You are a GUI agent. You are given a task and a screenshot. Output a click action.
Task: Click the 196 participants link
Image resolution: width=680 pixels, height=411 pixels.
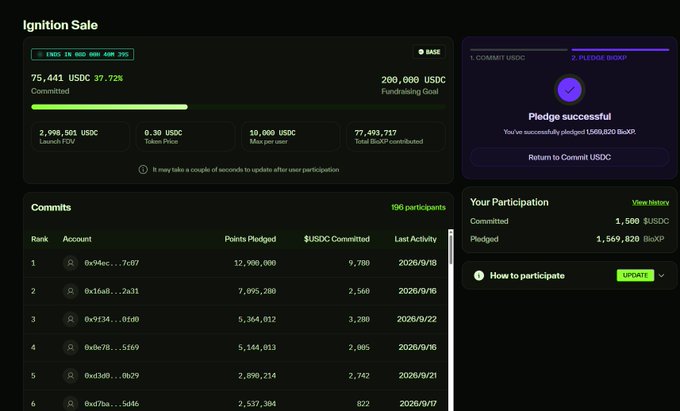(x=418, y=207)
